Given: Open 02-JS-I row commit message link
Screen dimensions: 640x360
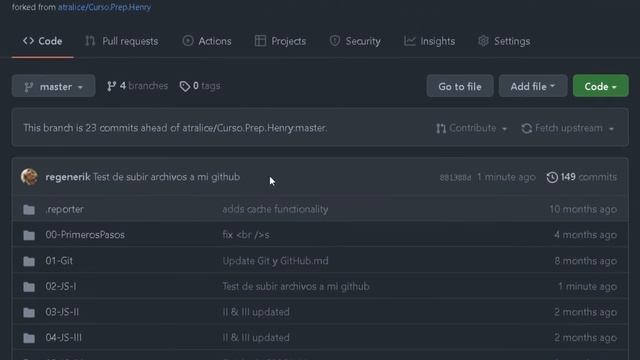Looking at the screenshot, I should [x=296, y=287].
